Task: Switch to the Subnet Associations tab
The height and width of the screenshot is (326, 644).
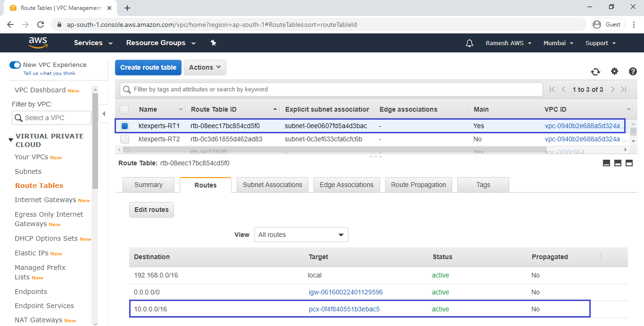Action: (272, 185)
